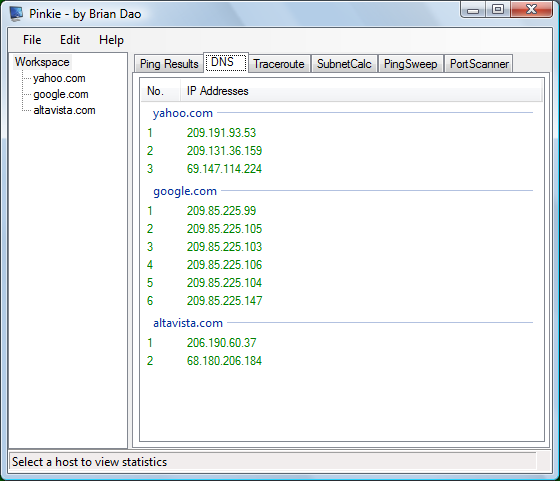Open the Help menu
Viewport: 560px width, 481px height.
(111, 40)
